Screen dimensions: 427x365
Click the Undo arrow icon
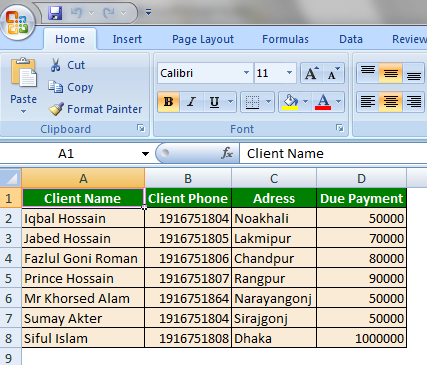(76, 13)
